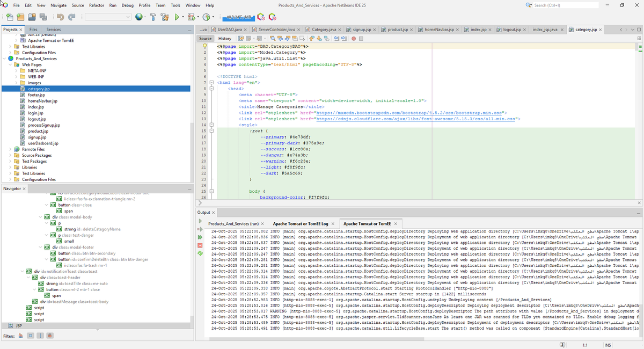Click the Open Project toolbar icon
Screen dimensions: 644x349
coord(32,17)
